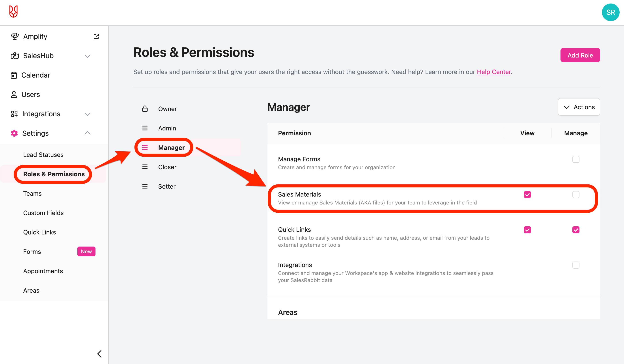Expand the SalesHub menu chevron

click(x=87, y=56)
